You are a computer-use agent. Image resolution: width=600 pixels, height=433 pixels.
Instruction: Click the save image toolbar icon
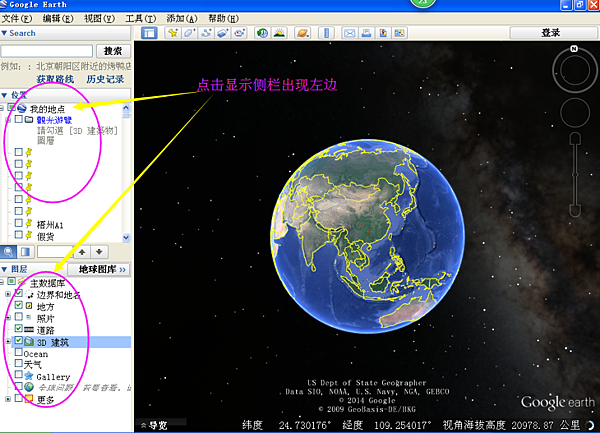click(x=383, y=33)
